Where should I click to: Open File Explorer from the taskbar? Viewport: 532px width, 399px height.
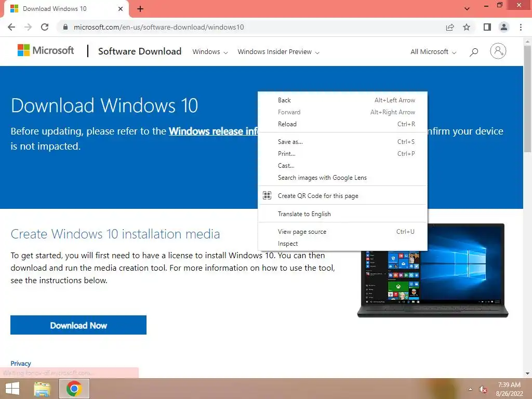coord(42,389)
